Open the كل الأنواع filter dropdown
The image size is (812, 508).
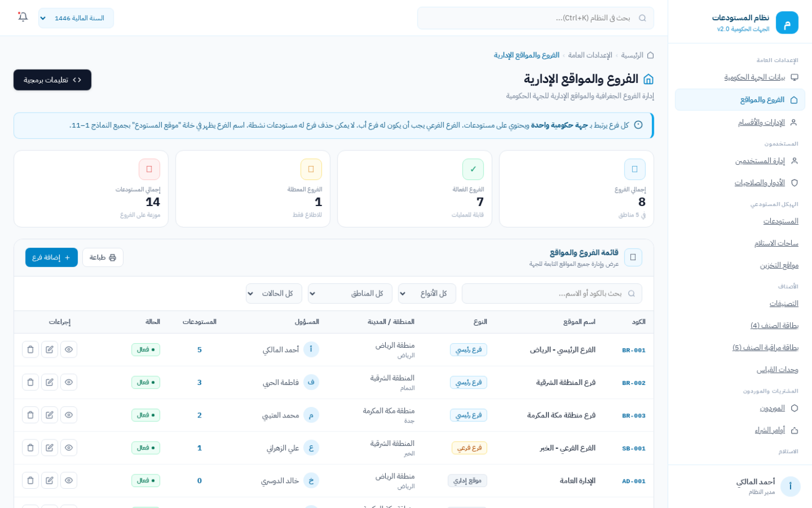(427, 293)
